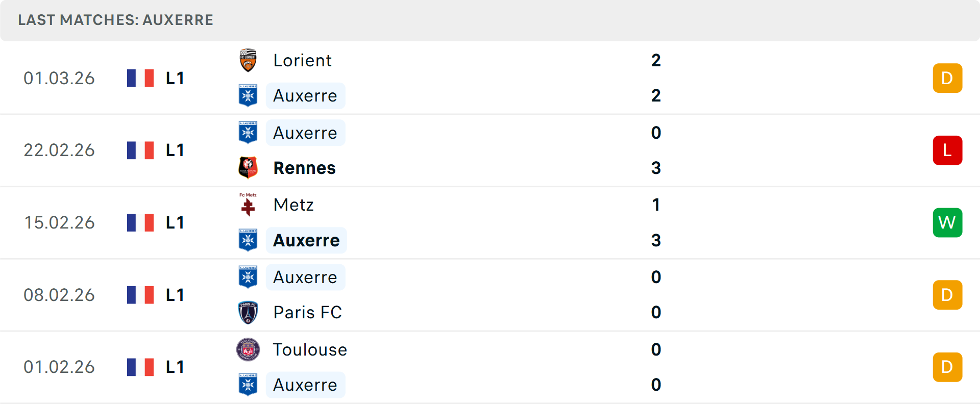Click the French flag on the 15.02.26 row

click(140, 222)
